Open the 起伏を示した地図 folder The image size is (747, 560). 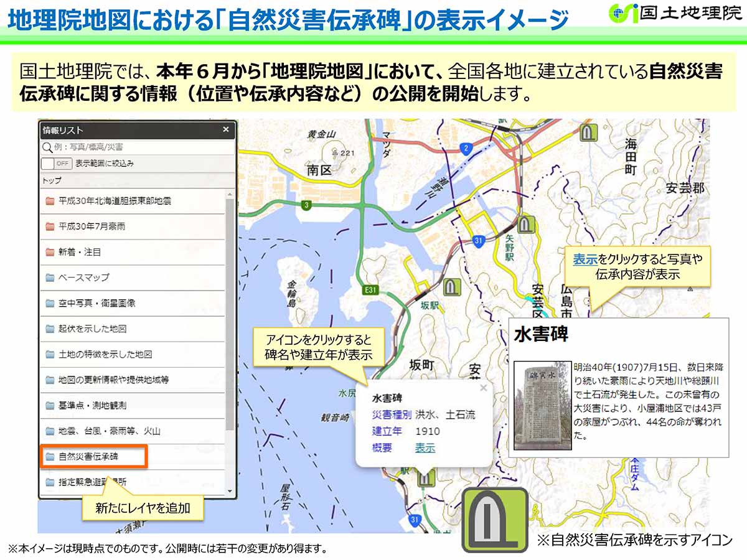click(133, 329)
